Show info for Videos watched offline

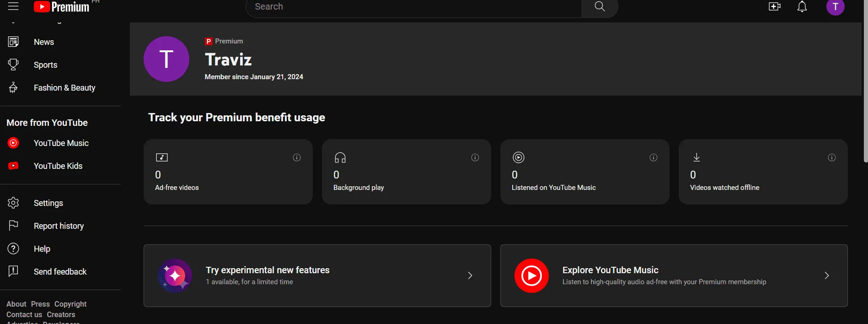(832, 157)
